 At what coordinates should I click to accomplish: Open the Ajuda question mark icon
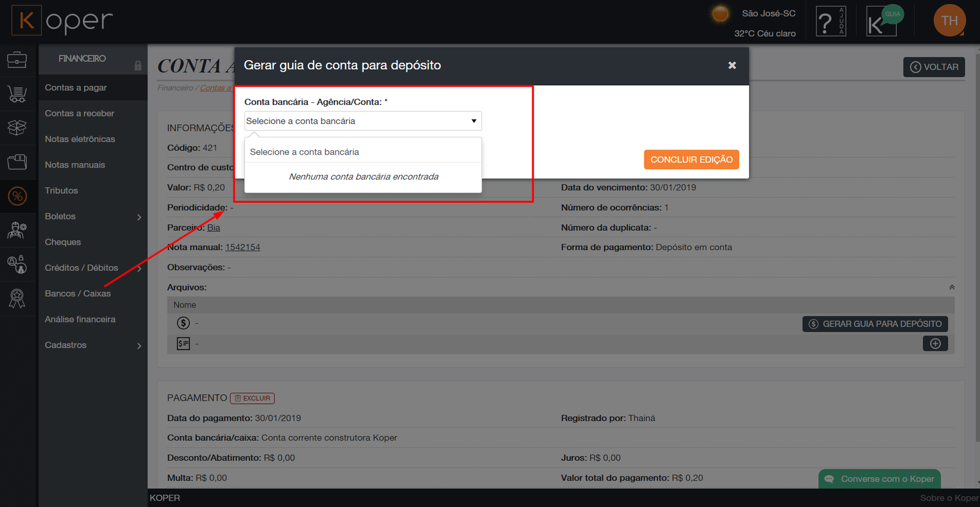click(x=831, y=22)
